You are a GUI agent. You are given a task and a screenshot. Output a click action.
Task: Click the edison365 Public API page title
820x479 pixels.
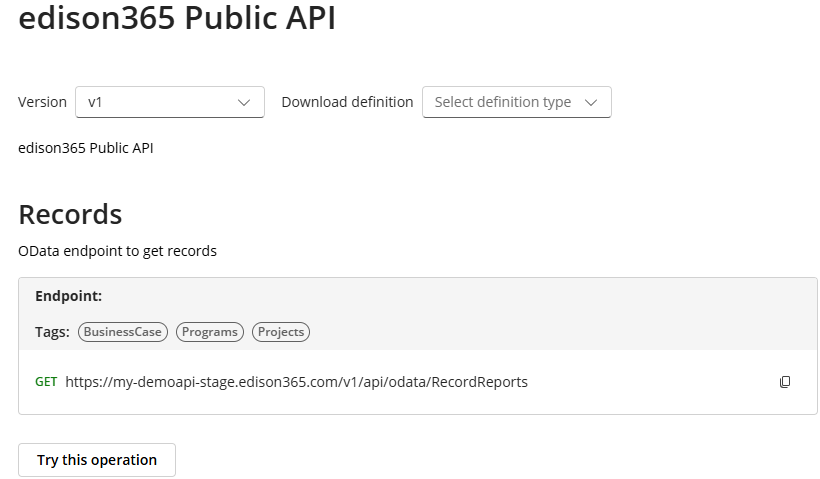(177, 19)
